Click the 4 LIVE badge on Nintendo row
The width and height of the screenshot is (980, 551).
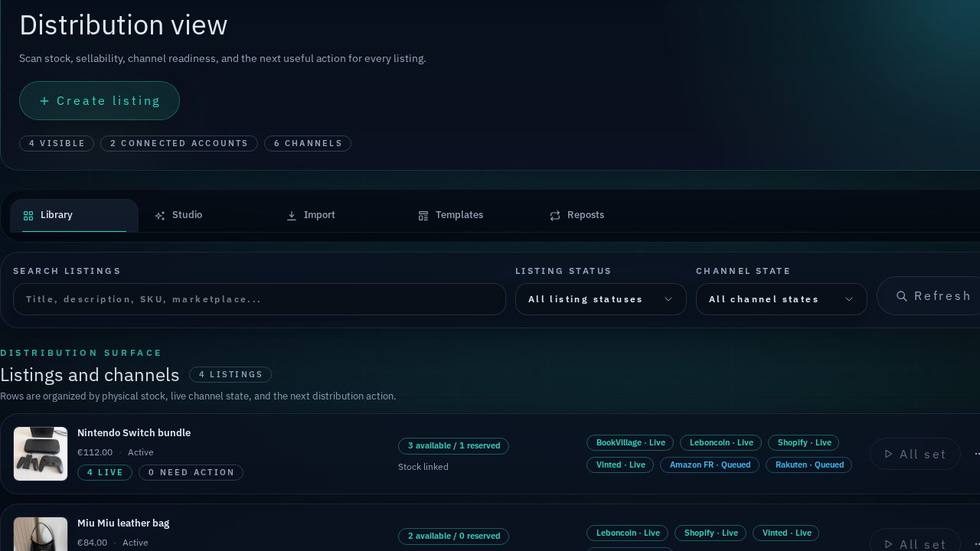point(105,472)
